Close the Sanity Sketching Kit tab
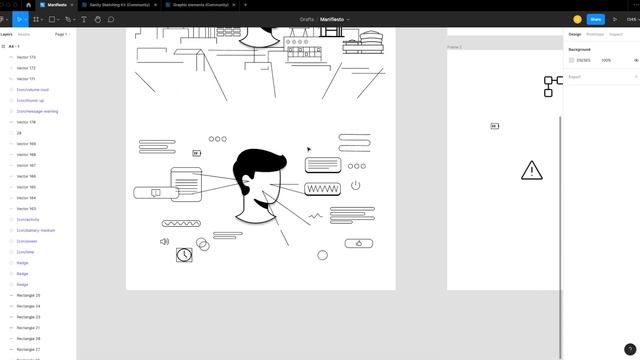The width and height of the screenshot is (640, 360). click(x=155, y=5)
